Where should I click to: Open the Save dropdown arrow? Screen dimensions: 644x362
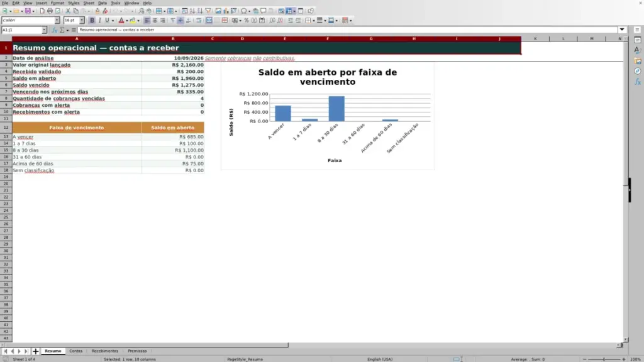click(33, 11)
